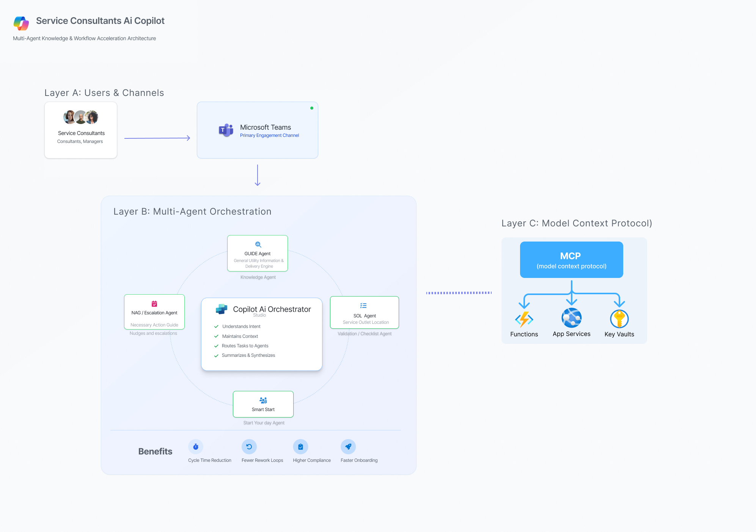
Task: Click 'Cycle Time Reduction' label
Action: click(x=210, y=460)
